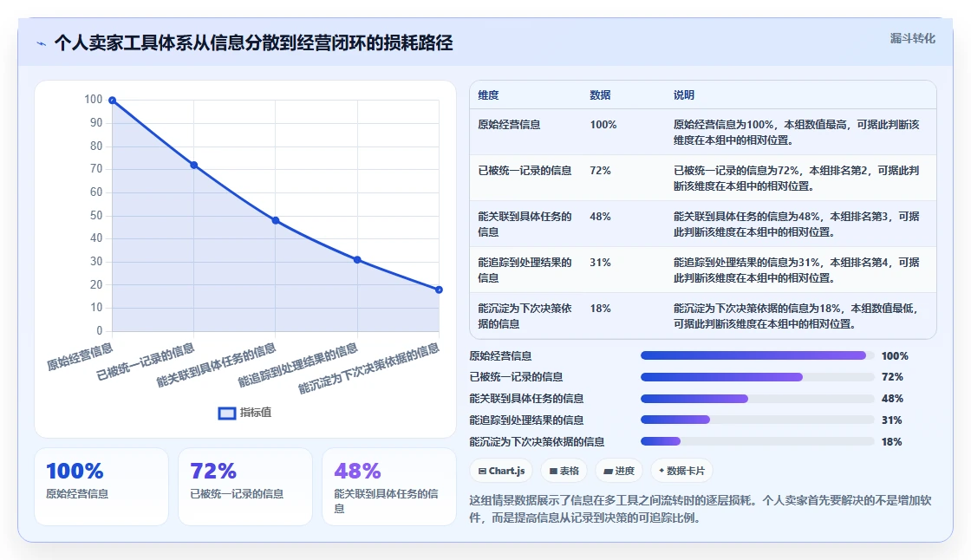Click the progress value 100% beside the bar
Image resolution: width=971 pixels, height=560 pixels.
pyautogui.click(x=895, y=356)
